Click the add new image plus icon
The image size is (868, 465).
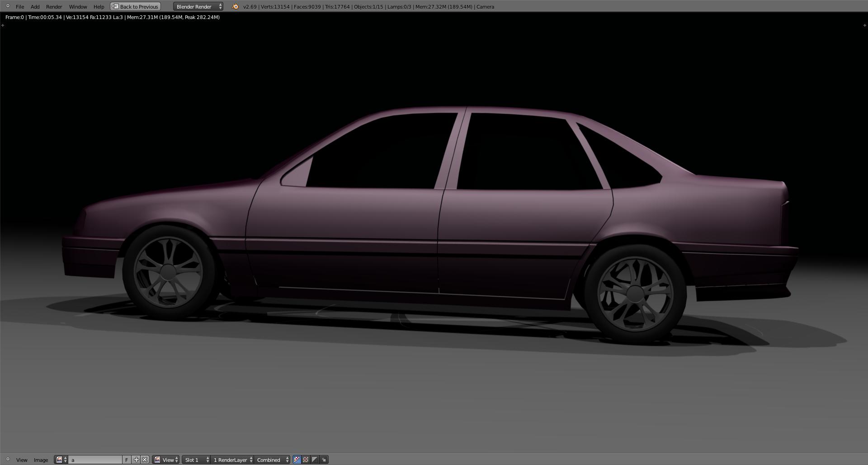[x=136, y=460]
